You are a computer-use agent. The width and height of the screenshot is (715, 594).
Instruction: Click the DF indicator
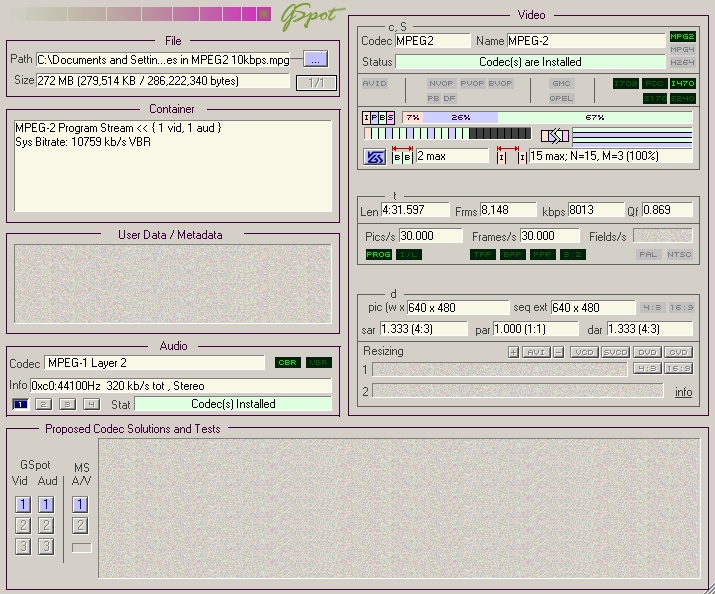(x=449, y=98)
